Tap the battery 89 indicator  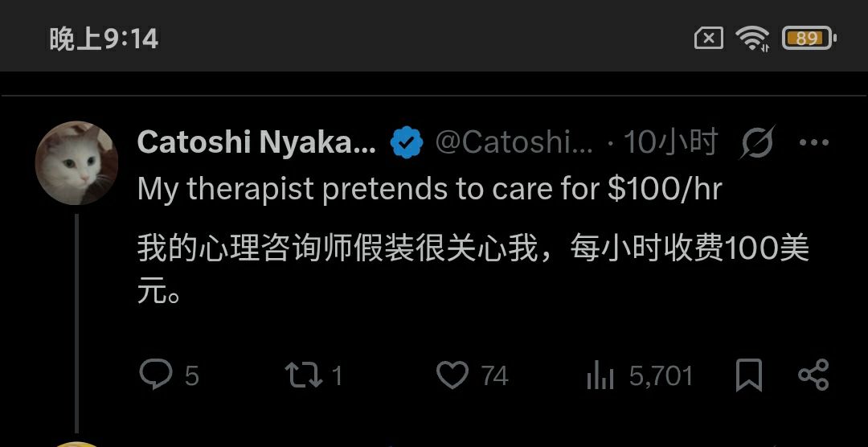[x=809, y=39]
